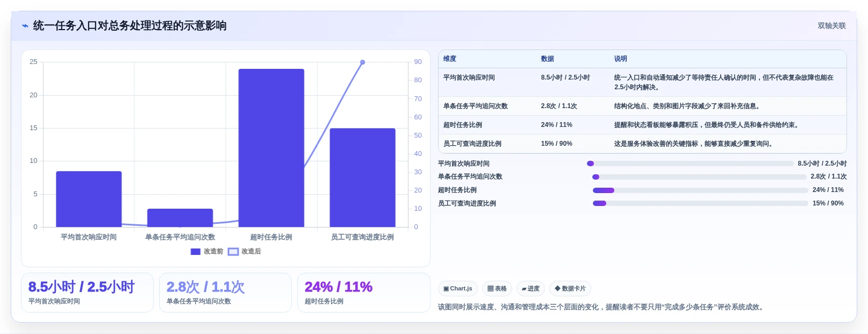Click the 双轴关联 label in header
Viewport: 868px width, 334px height.
(831, 26)
